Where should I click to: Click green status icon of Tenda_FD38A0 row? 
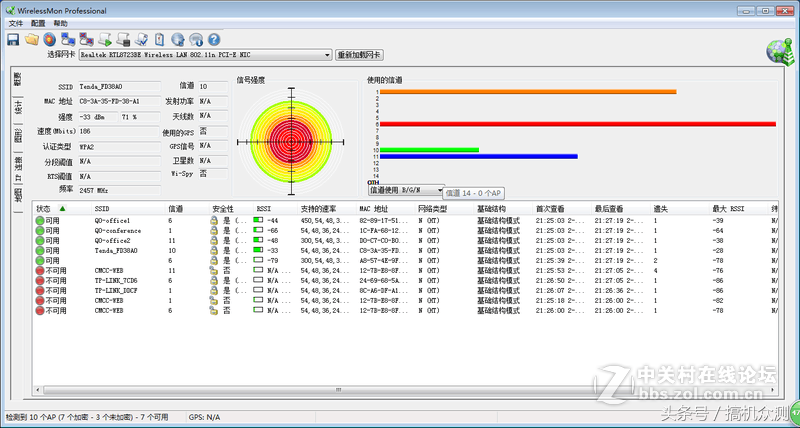point(40,250)
